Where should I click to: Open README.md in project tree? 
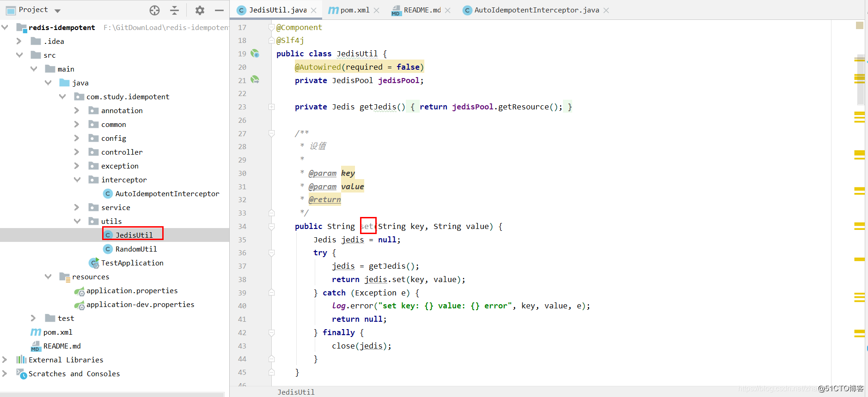pyautogui.click(x=62, y=346)
